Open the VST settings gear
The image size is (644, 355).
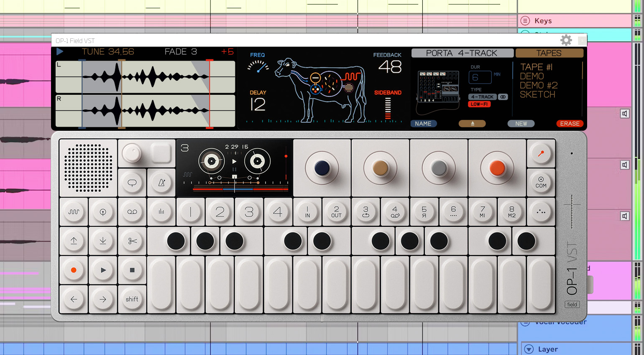566,40
